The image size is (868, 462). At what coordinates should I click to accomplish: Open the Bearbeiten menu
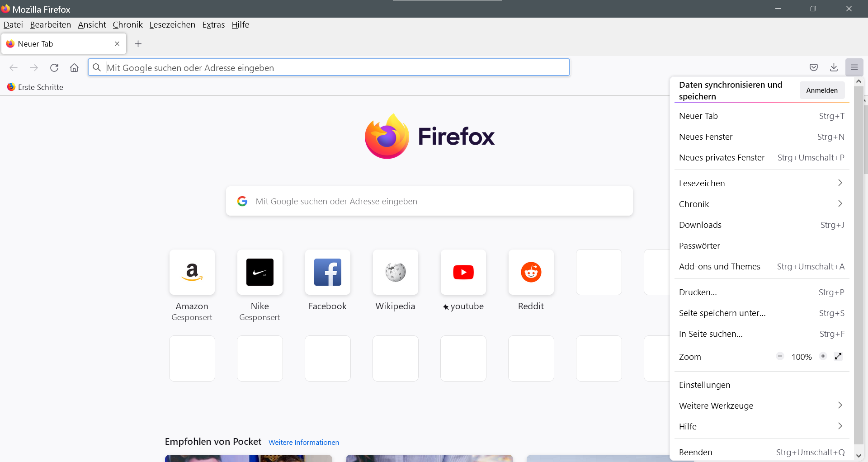pos(51,25)
